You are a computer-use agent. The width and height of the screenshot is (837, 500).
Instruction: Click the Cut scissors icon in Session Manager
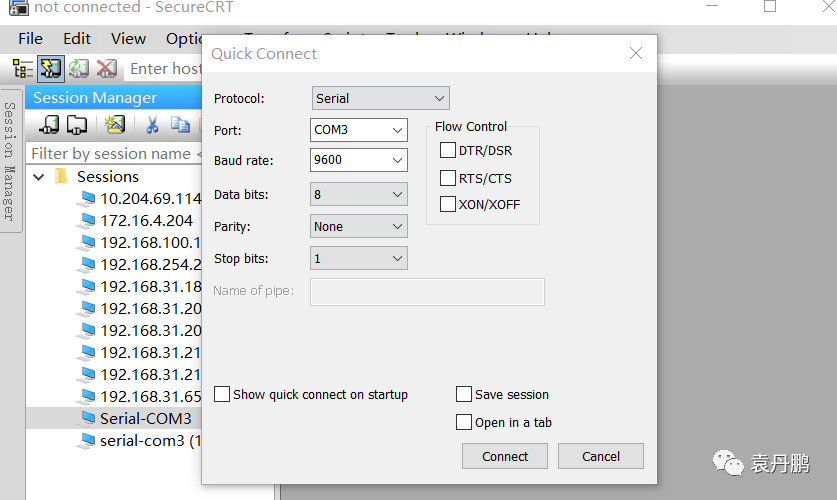click(x=152, y=125)
